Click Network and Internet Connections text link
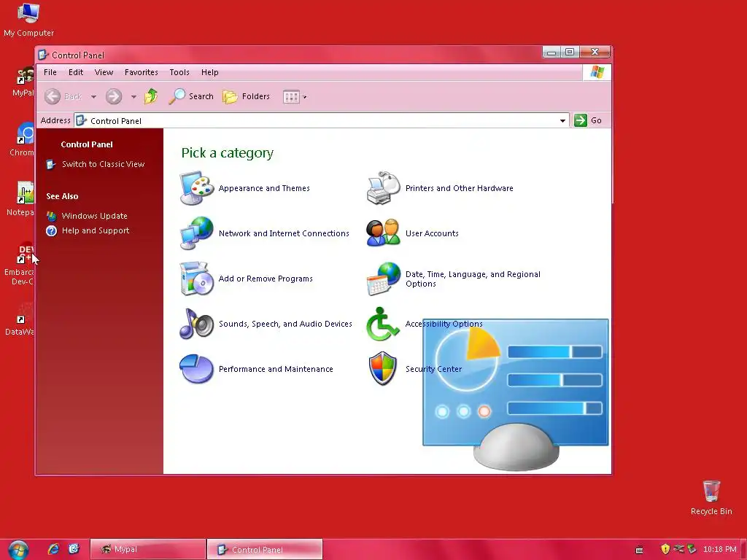 click(x=284, y=233)
